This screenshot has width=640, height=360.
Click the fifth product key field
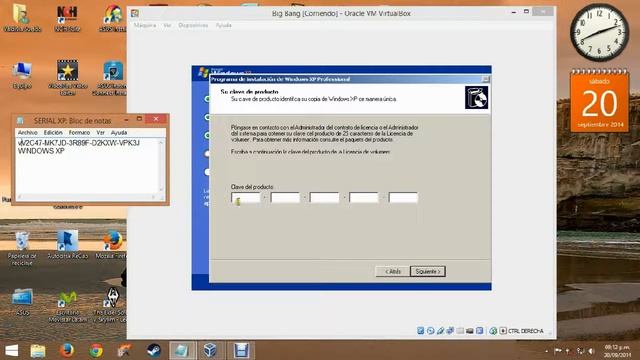[403, 198]
